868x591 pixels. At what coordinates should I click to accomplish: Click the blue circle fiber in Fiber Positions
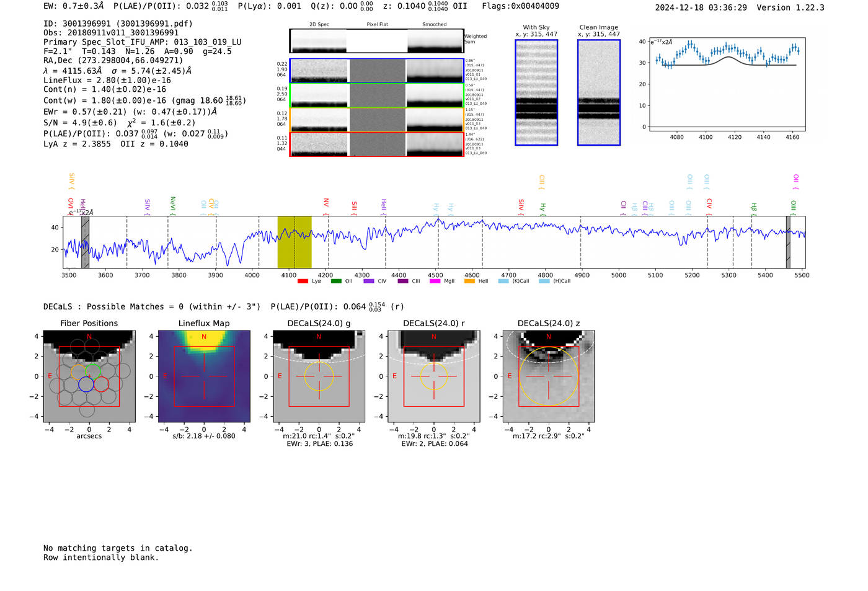coord(86,384)
